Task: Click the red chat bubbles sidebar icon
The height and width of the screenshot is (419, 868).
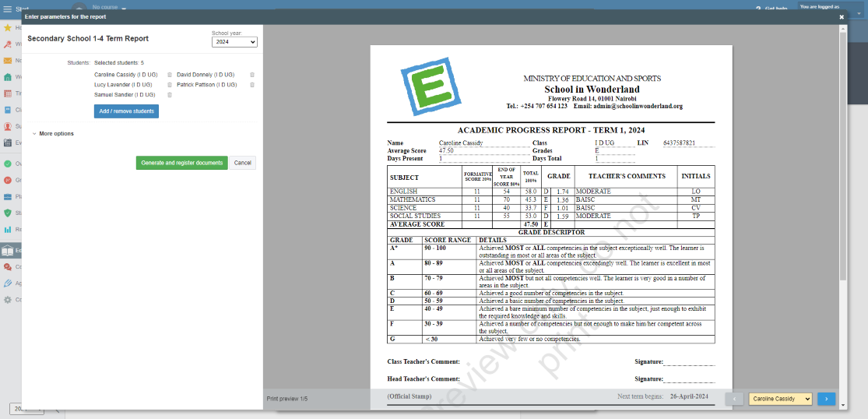Action: 8,267
